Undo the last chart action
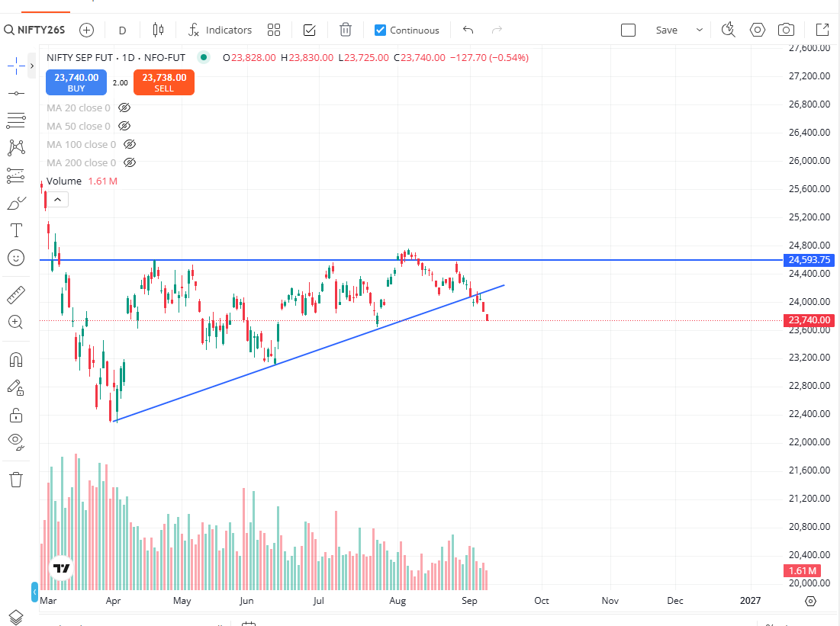Image resolution: width=840 pixels, height=626 pixels. pyautogui.click(x=468, y=30)
